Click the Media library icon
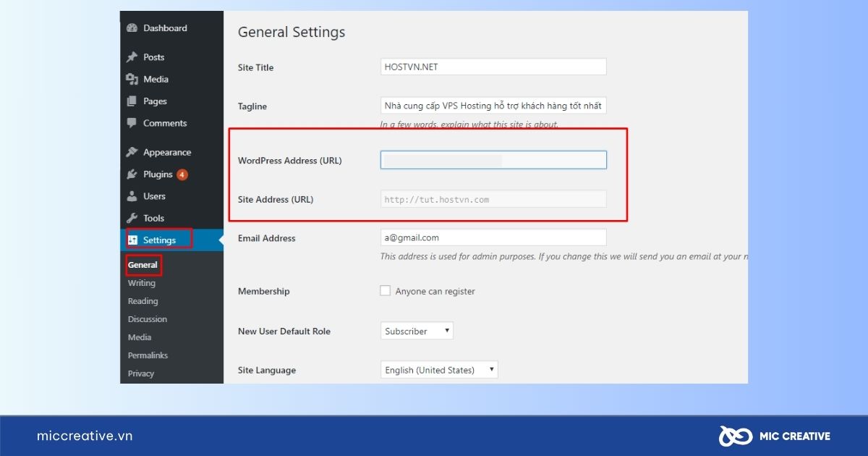The width and height of the screenshot is (868, 456). 132,80
